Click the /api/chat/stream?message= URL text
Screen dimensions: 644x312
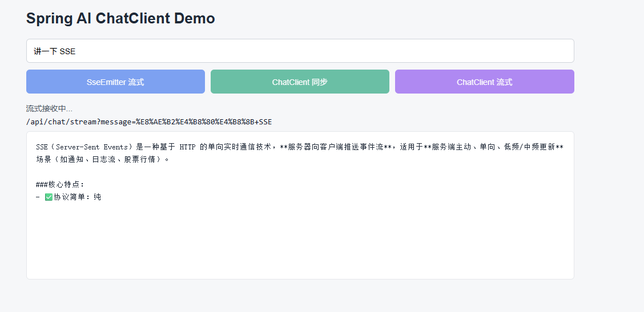pos(148,122)
